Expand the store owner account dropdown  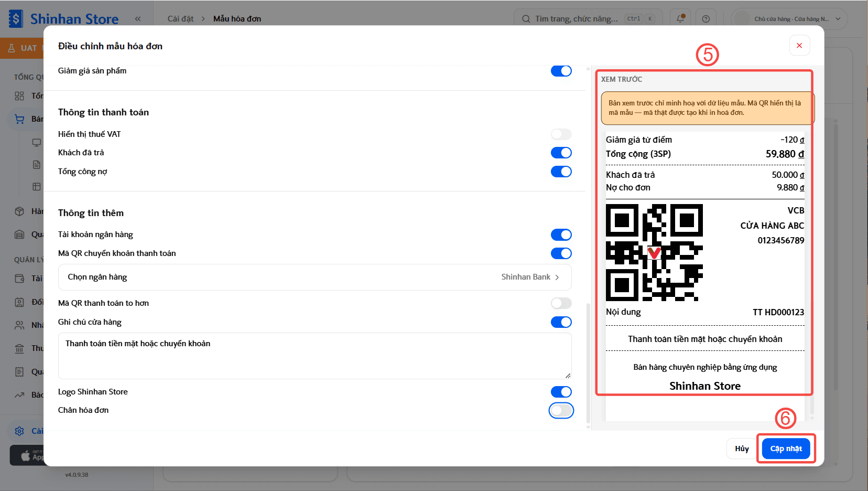tap(789, 19)
